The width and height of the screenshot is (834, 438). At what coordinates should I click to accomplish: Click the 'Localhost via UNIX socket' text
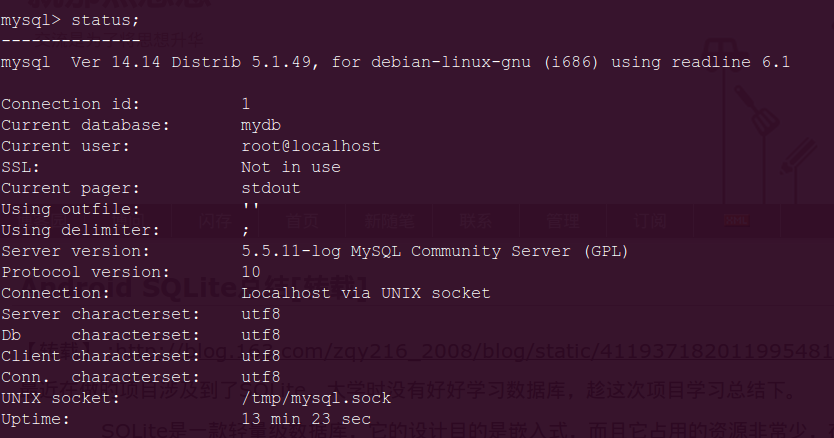pos(366,293)
